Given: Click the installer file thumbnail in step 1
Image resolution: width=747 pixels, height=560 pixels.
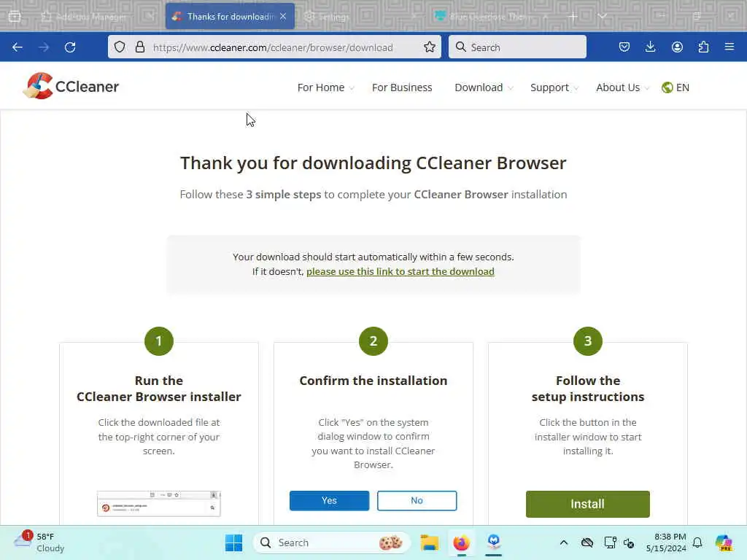Looking at the screenshot, I should [158, 503].
